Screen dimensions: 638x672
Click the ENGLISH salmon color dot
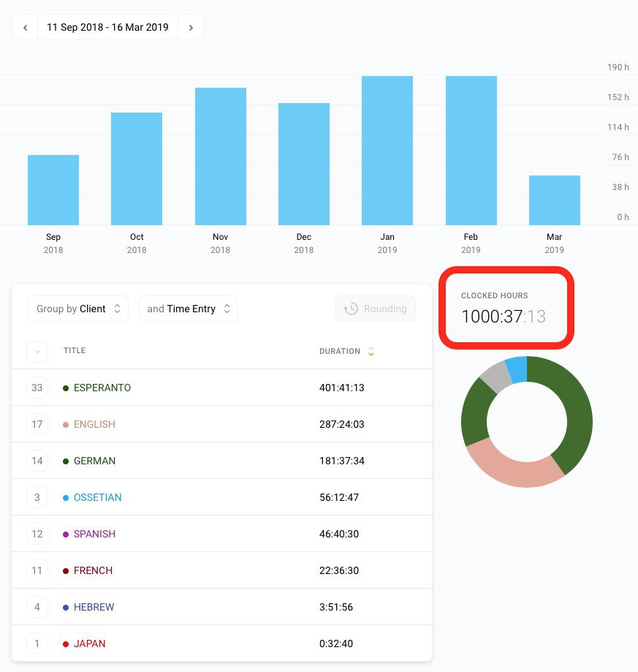(66, 425)
